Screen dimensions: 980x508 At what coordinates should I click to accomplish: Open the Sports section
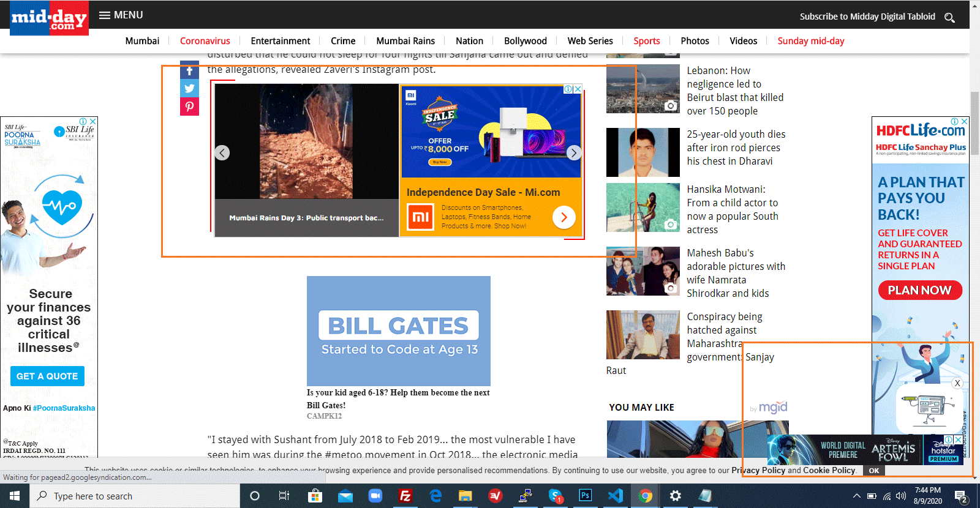(x=647, y=41)
